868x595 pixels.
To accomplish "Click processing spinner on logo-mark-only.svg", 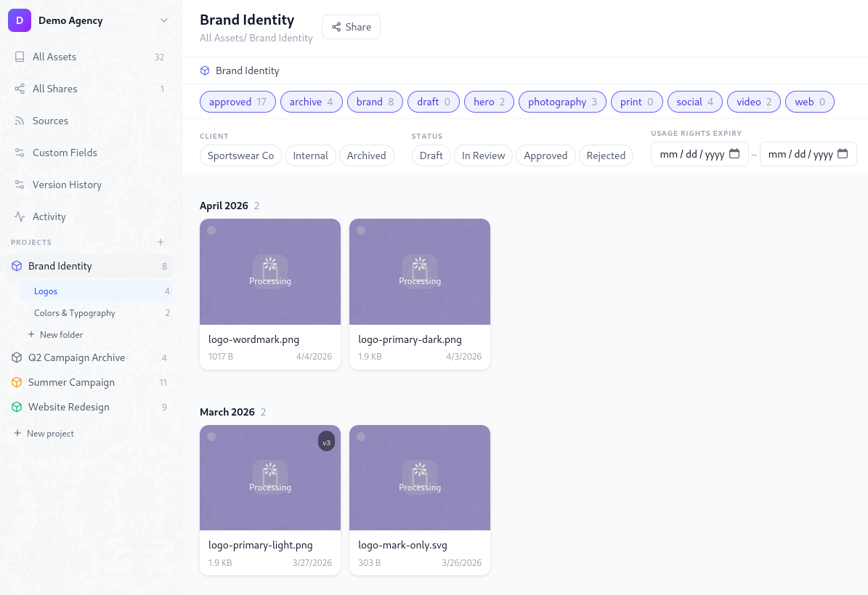I will tap(420, 469).
